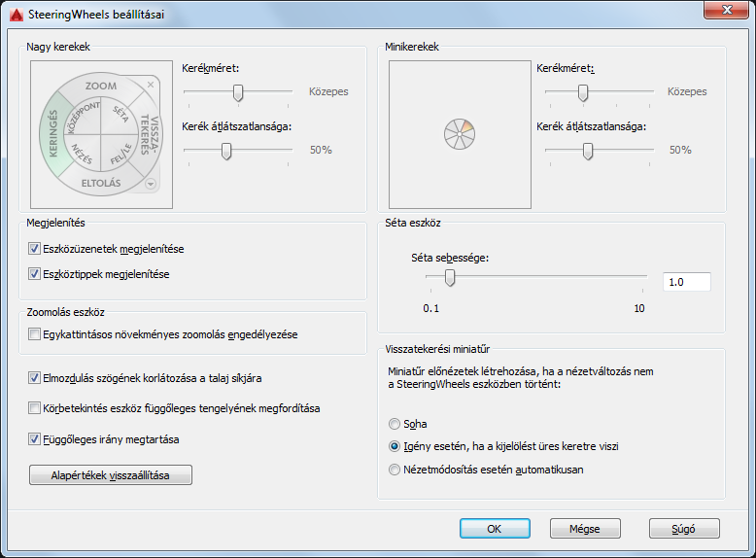This screenshot has height=558, width=756.
Task: Click the 10 maximum speed label
Action: click(x=639, y=309)
